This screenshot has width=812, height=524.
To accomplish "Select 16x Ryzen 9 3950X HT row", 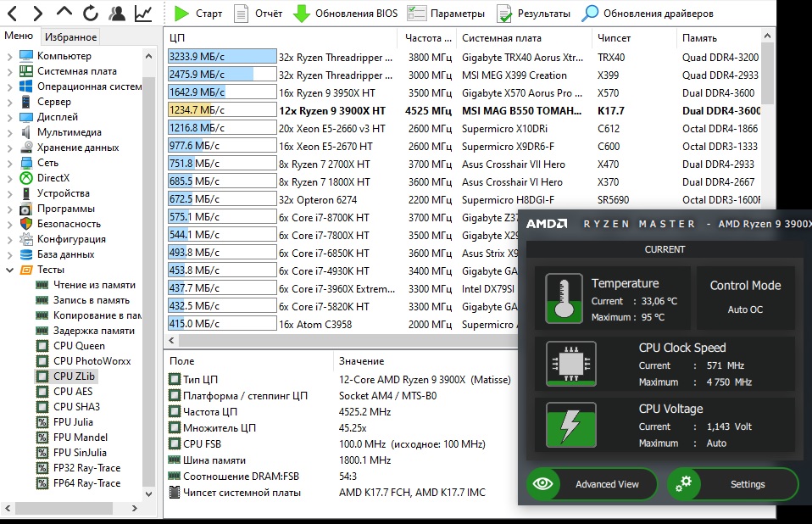I will point(464,92).
